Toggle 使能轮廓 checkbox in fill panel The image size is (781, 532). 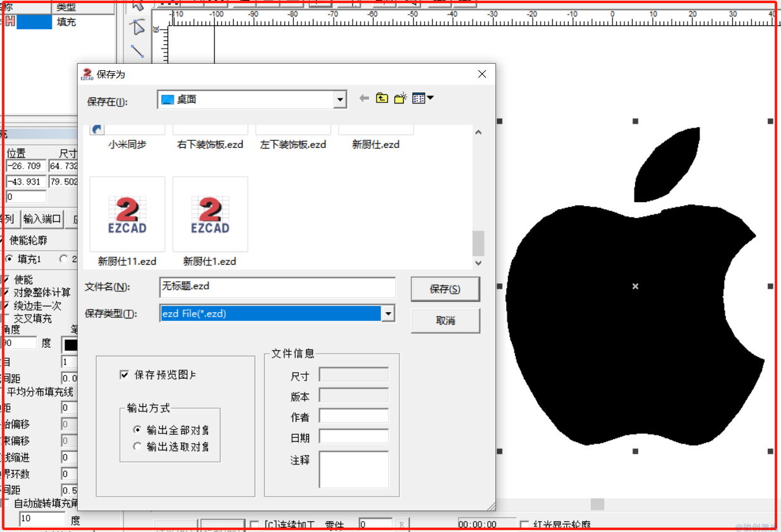point(3,241)
